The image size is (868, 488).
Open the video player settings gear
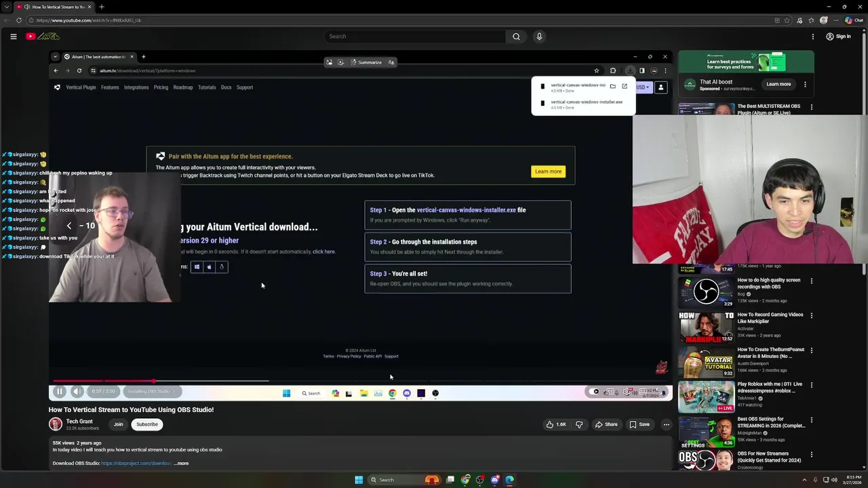click(x=627, y=391)
